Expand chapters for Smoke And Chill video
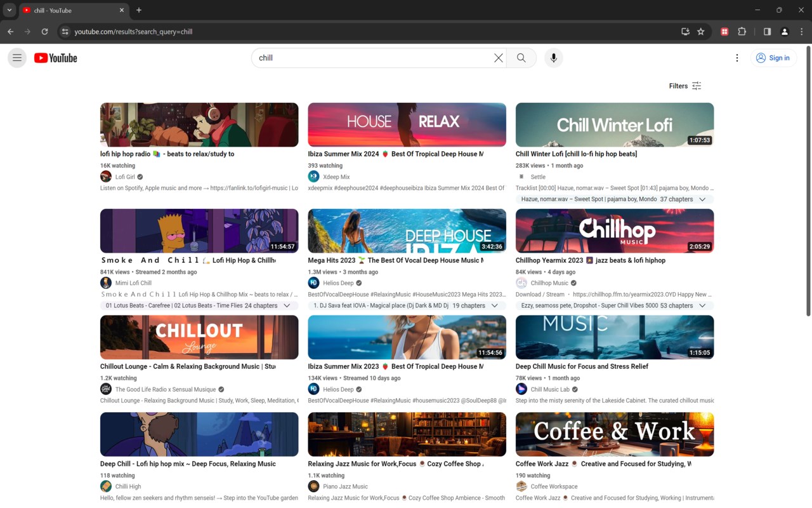The image size is (812, 508). pos(287,305)
